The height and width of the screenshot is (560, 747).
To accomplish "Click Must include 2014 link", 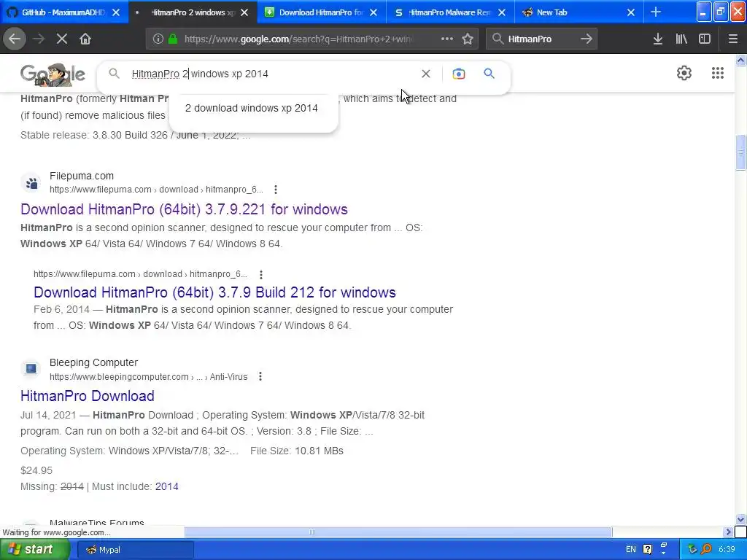I will (167, 486).
